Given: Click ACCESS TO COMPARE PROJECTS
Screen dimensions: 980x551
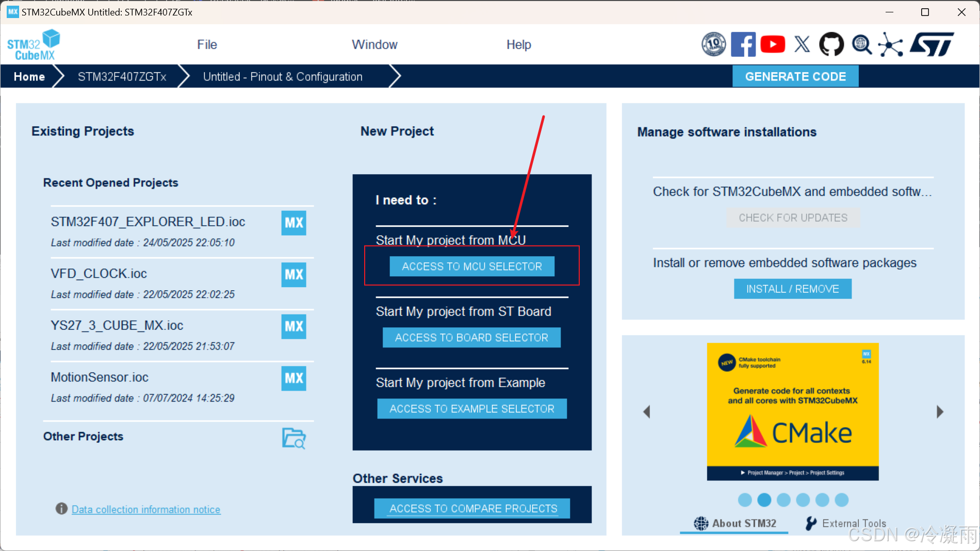Looking at the screenshot, I should 472,509.
